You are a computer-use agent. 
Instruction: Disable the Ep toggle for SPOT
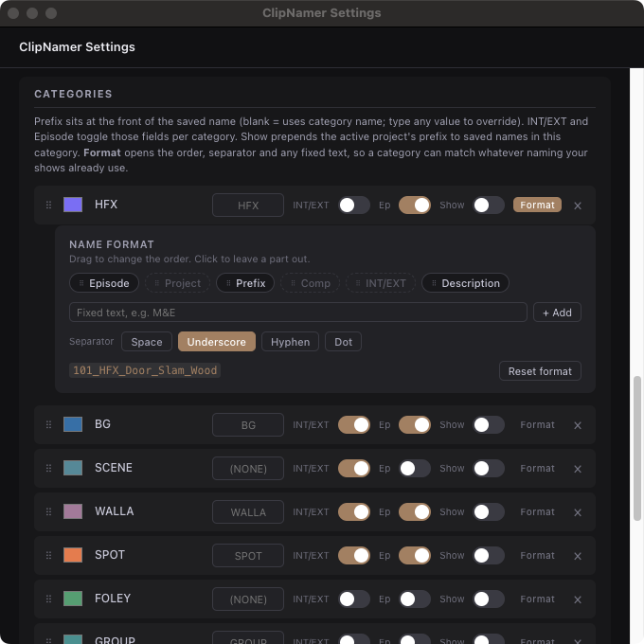click(415, 555)
